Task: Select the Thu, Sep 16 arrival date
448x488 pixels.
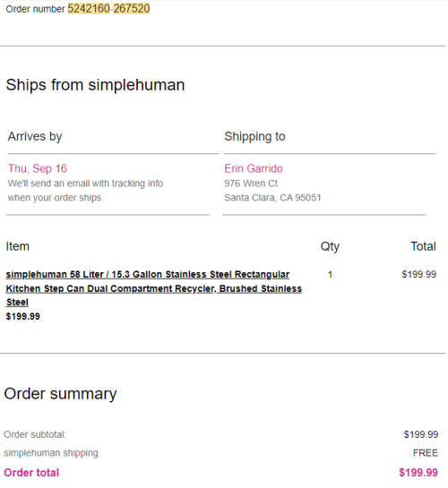Action: tap(38, 168)
